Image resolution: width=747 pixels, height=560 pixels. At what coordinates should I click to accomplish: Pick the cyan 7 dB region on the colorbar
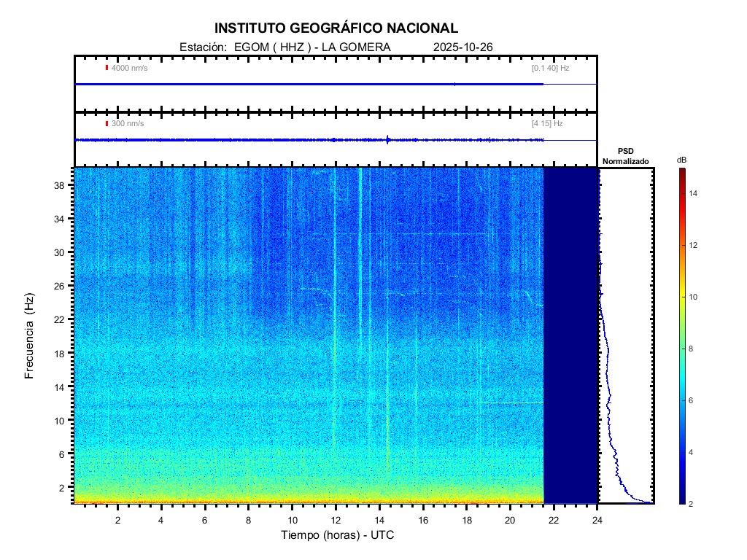coord(681,375)
